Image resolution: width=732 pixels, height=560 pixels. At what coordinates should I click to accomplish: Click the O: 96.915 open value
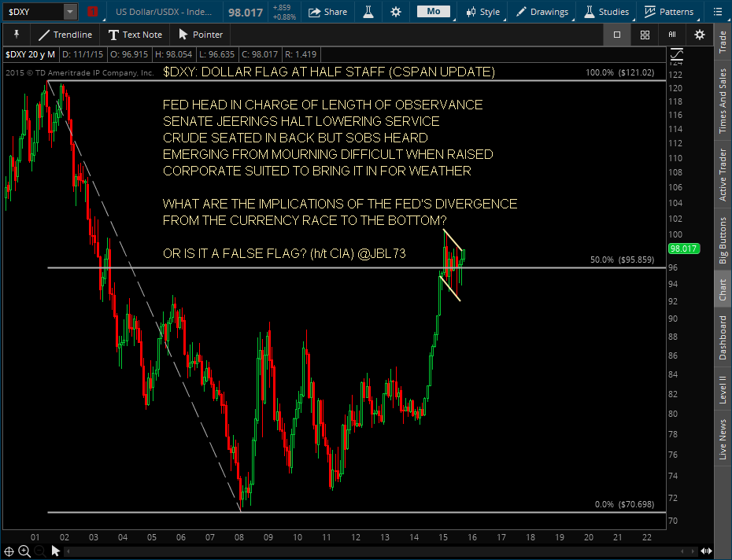(x=129, y=54)
